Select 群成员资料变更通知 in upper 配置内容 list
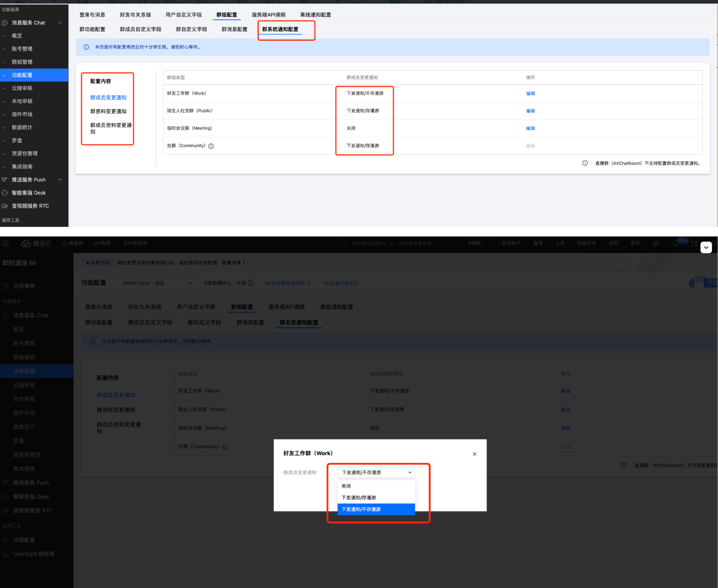This screenshot has height=588, width=718. pos(111,128)
